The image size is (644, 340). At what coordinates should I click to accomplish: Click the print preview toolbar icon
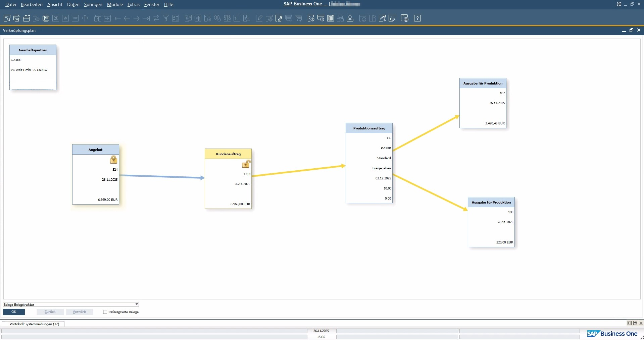(7, 18)
